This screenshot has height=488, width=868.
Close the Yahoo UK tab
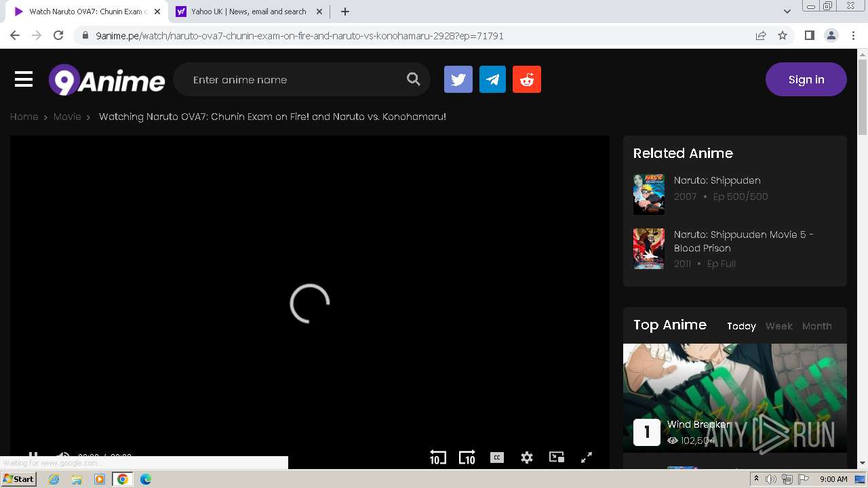coord(321,12)
